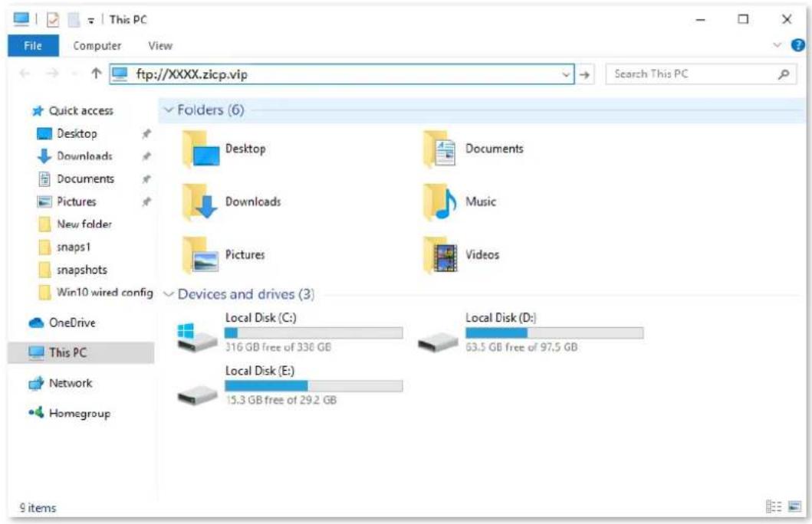The image size is (812, 524).
Task: Select the Downloads folder icon in main pane
Action: point(200,202)
